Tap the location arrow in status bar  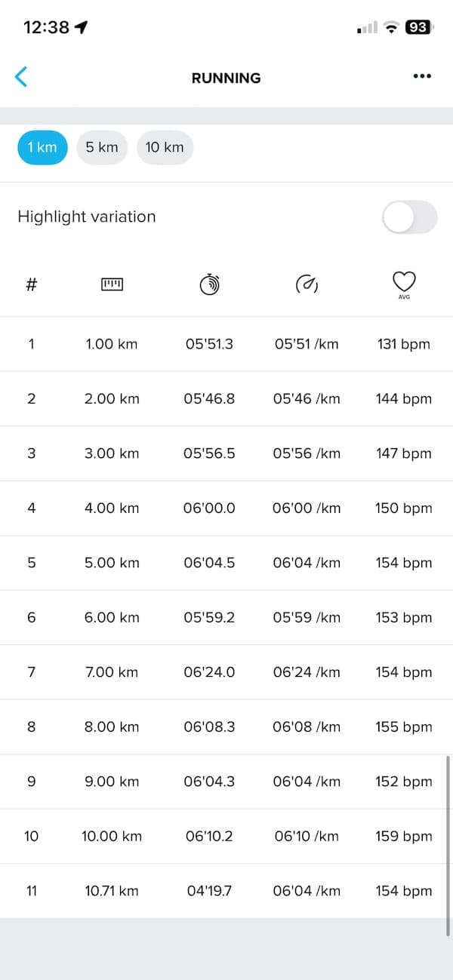click(82, 27)
